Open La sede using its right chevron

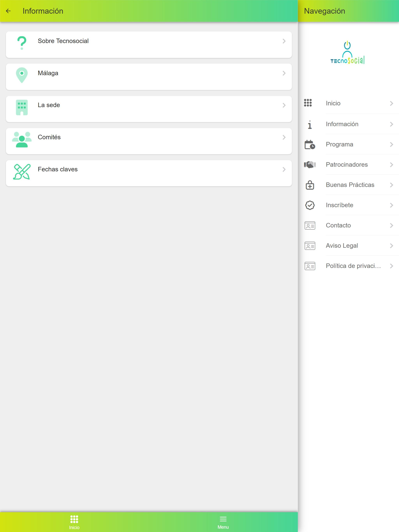pyautogui.click(x=284, y=105)
